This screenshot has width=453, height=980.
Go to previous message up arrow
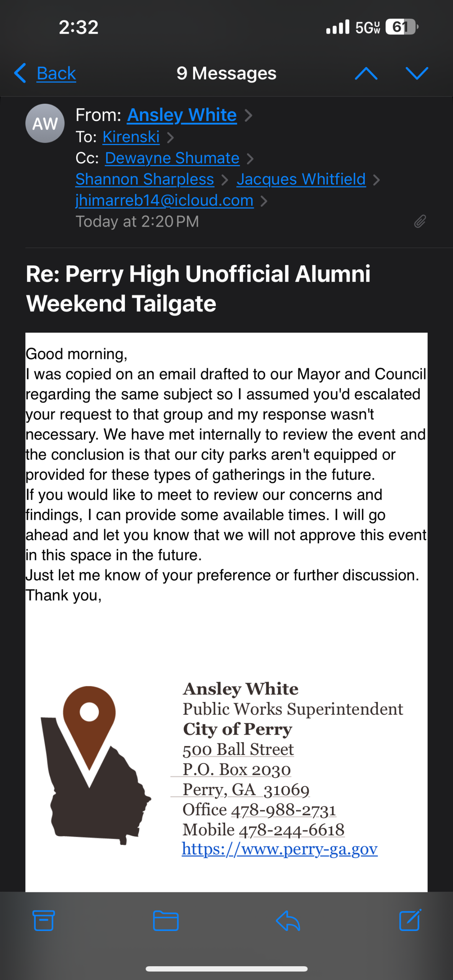click(366, 73)
